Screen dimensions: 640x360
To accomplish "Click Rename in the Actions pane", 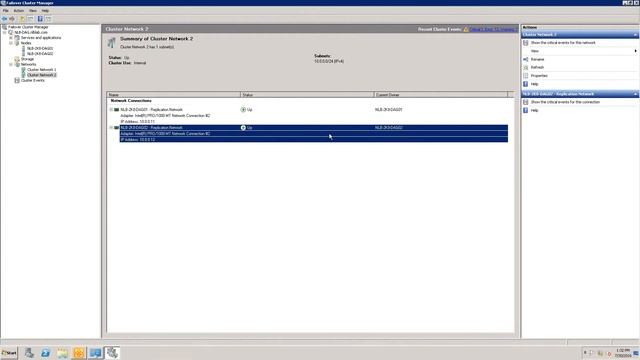I will (x=537, y=59).
